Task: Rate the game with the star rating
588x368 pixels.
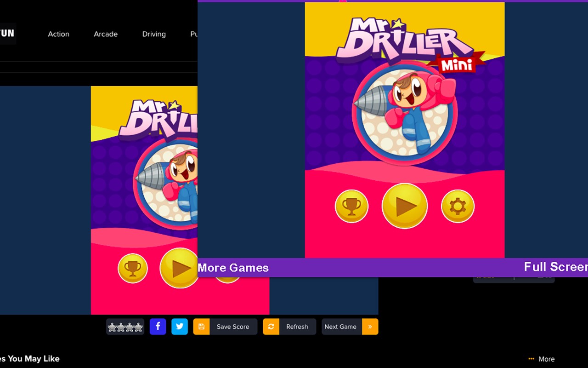Action: 125,327
